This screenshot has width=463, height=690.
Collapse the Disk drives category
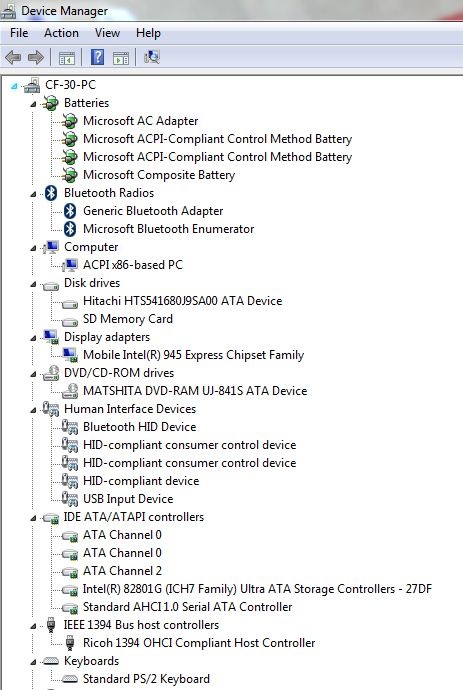[33, 284]
